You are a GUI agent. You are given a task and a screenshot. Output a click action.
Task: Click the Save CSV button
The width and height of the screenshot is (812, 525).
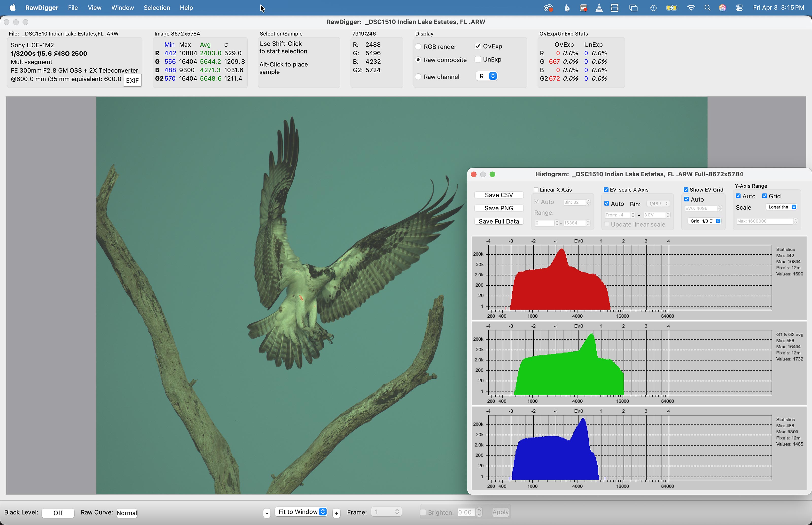[x=498, y=195]
